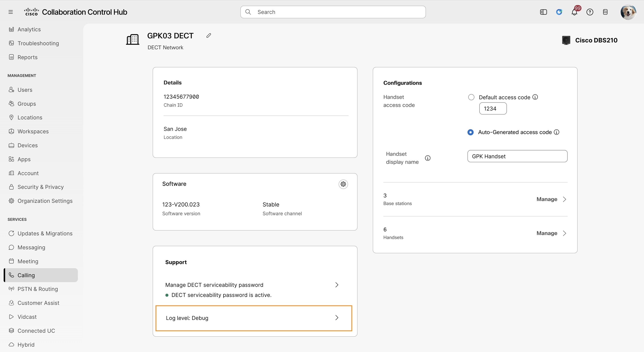Image resolution: width=644 pixels, height=352 pixels.
Task: Open the side panel layout icon
Action: coord(544,12)
